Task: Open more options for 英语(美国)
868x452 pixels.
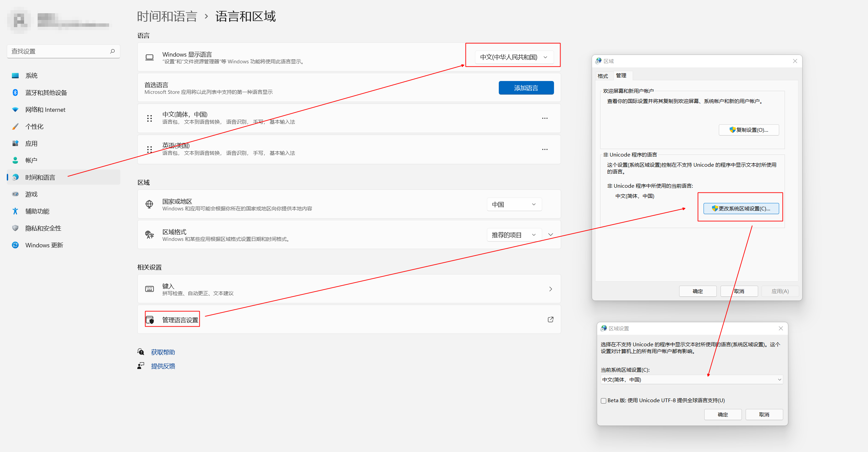Action: click(545, 149)
